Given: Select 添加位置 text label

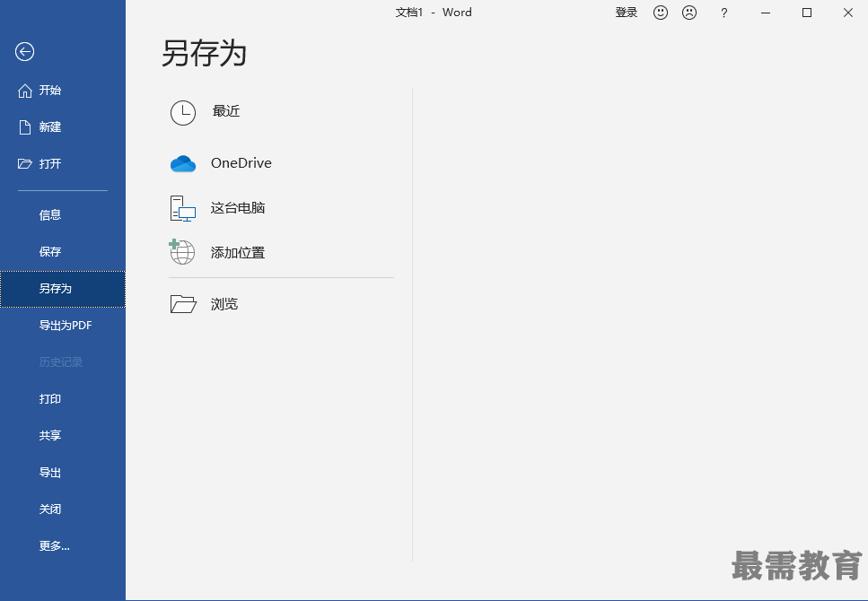Looking at the screenshot, I should click(238, 253).
